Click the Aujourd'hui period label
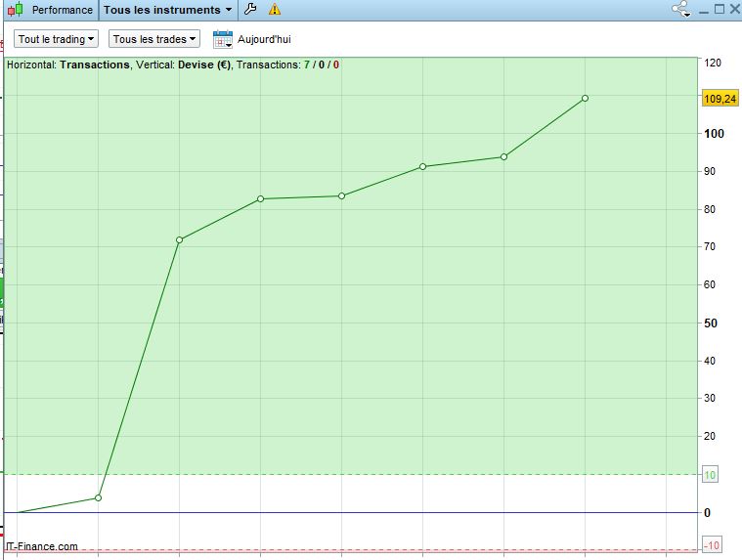 [x=264, y=39]
